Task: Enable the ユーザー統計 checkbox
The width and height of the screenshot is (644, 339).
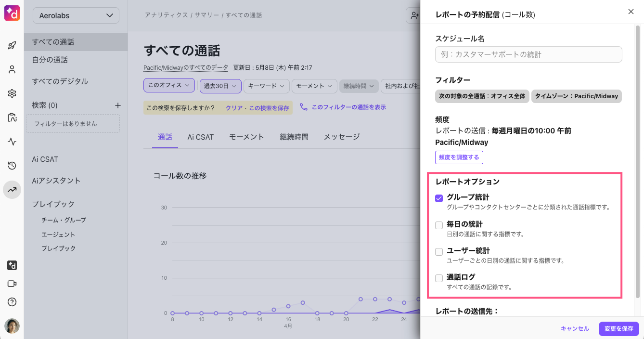Action: 439,251
